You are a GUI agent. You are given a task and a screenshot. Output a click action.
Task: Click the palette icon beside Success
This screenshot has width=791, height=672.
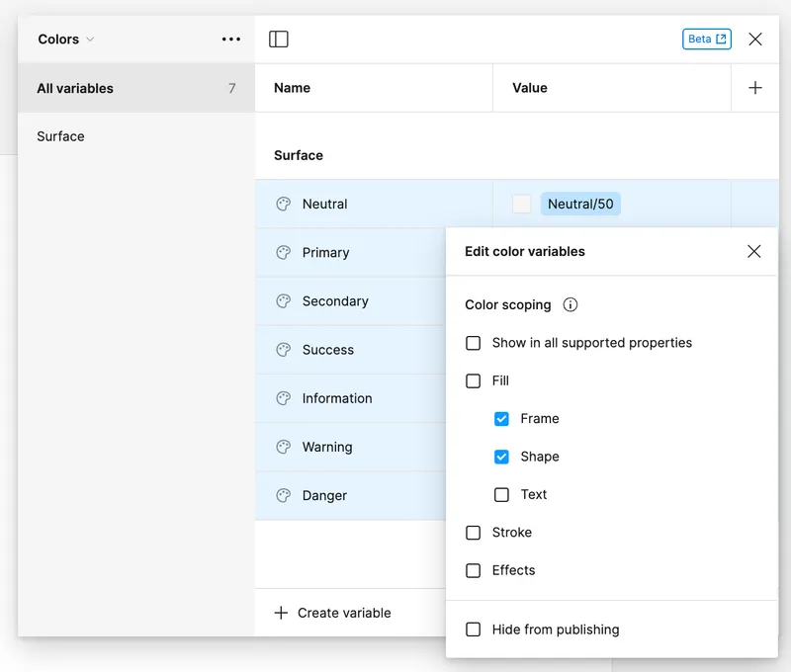point(284,350)
